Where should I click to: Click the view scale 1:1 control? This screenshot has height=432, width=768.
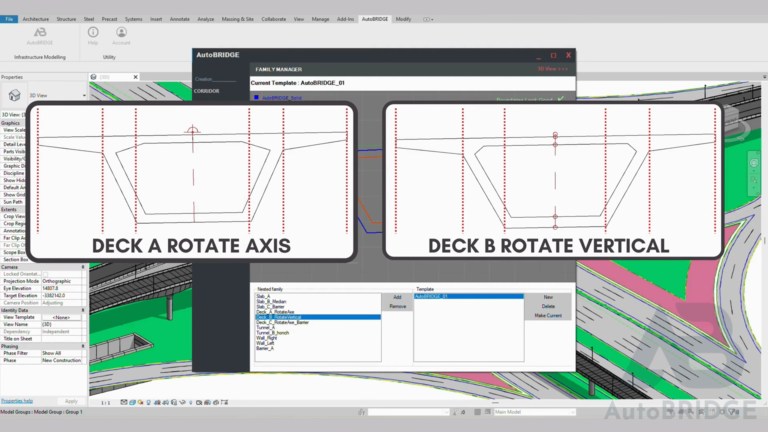(105, 403)
